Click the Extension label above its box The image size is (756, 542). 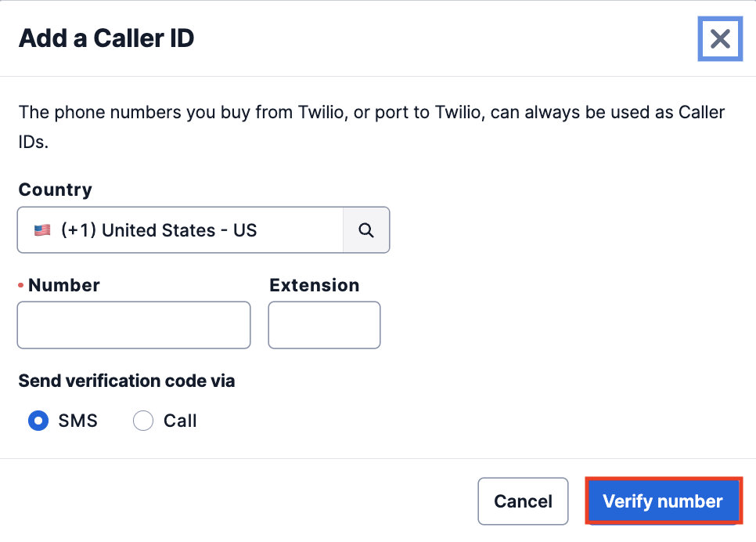(x=314, y=285)
